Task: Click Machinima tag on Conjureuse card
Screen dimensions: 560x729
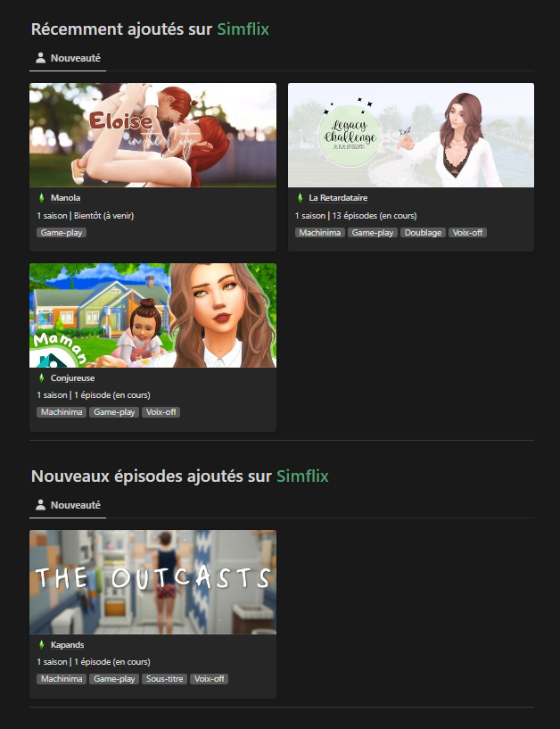Action: 62,412
